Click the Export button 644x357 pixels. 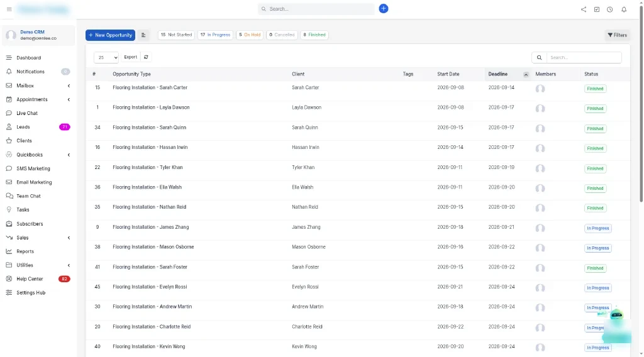point(131,57)
